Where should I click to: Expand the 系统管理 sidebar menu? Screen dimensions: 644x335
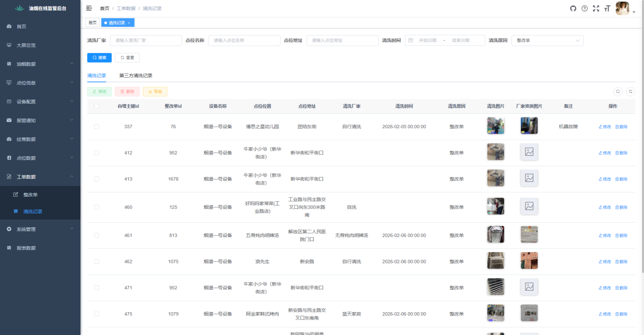pos(40,229)
